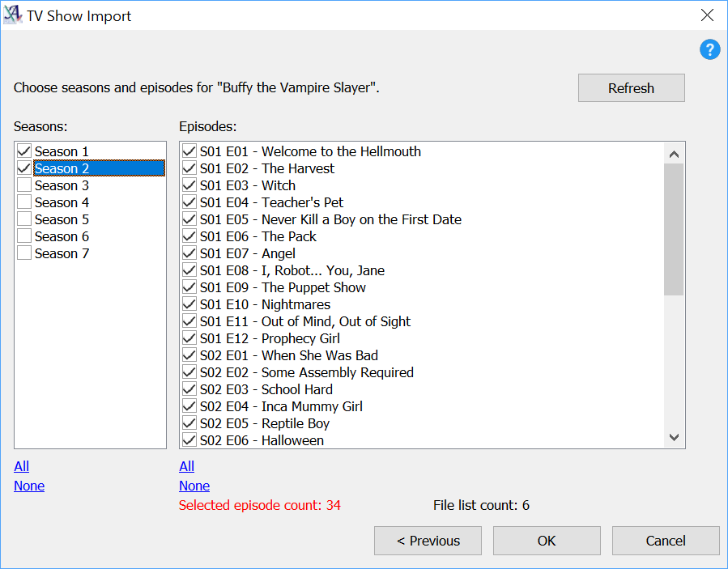Select all episodes via the All link

(x=186, y=466)
